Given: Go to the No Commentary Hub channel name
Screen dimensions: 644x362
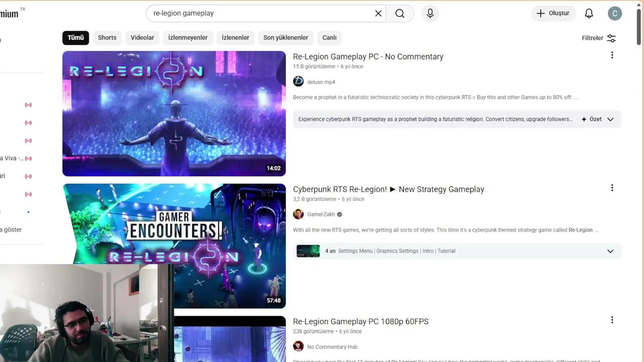Looking at the screenshot, I should (332, 347).
